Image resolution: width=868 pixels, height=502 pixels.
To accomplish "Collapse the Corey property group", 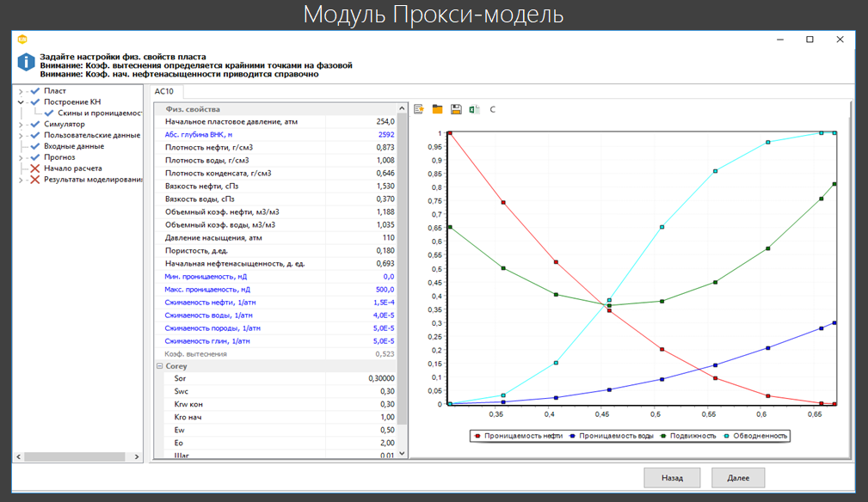I will 159,366.
